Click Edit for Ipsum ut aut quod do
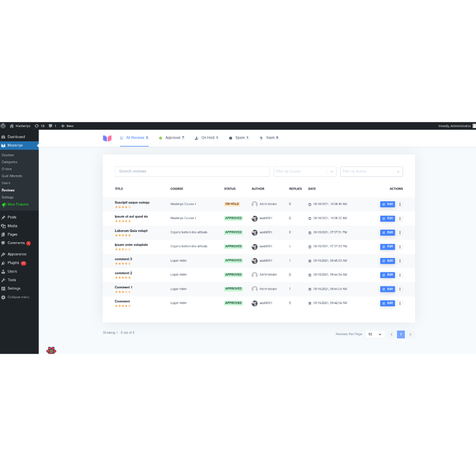 coord(387,218)
